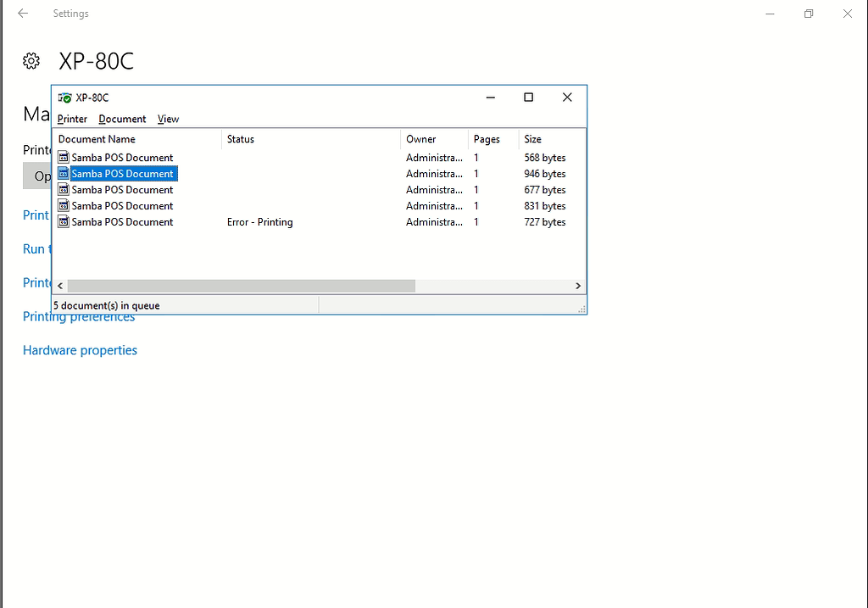Click the gear icon beside the XP-80C heading
The width and height of the screenshot is (868, 608).
31,61
